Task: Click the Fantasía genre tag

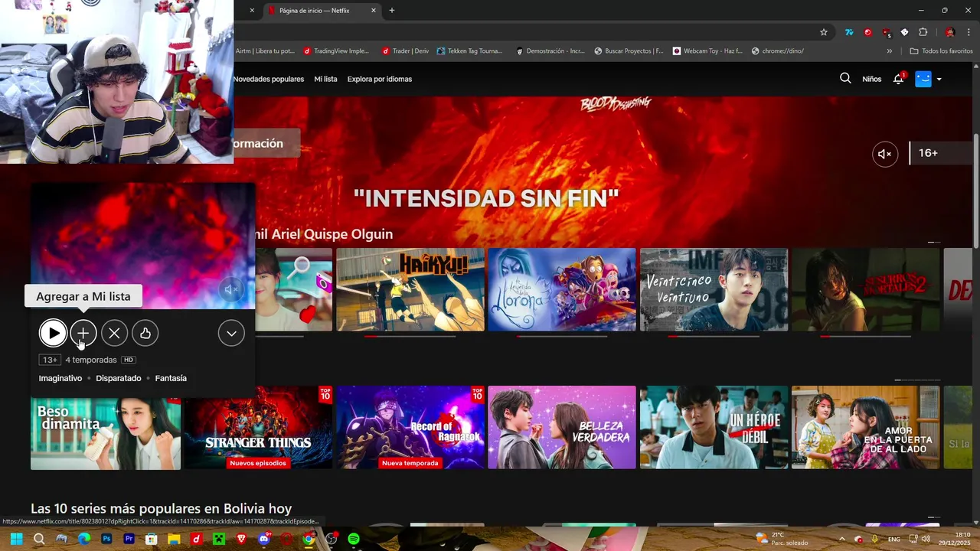Action: (171, 378)
